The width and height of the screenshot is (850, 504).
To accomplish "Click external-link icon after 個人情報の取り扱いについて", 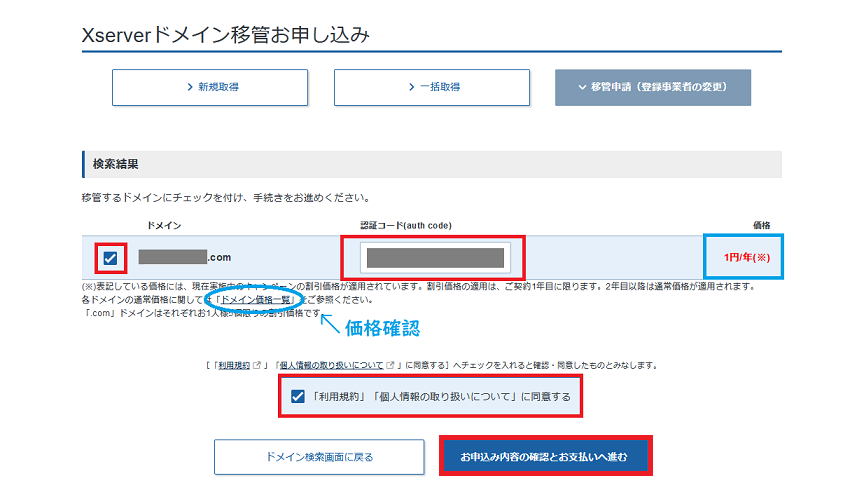I will (390, 365).
